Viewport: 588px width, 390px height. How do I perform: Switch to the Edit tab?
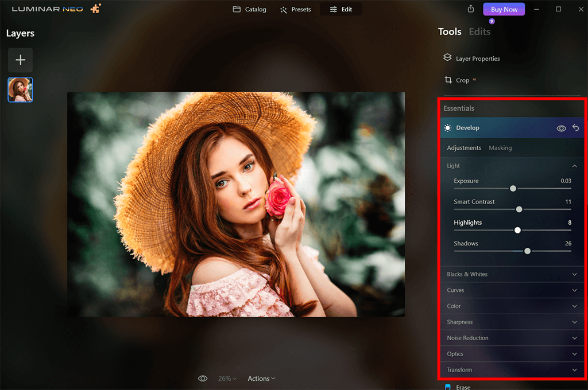(x=341, y=9)
